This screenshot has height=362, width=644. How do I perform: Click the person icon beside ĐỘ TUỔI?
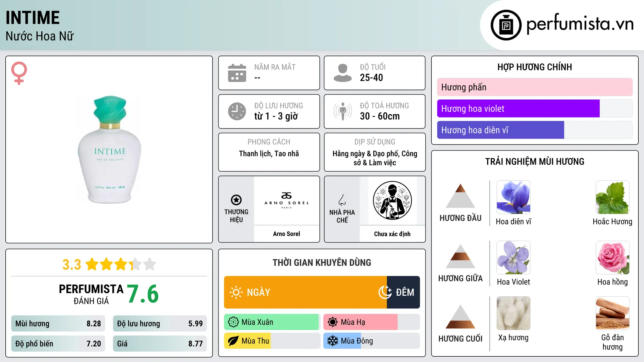tap(343, 73)
